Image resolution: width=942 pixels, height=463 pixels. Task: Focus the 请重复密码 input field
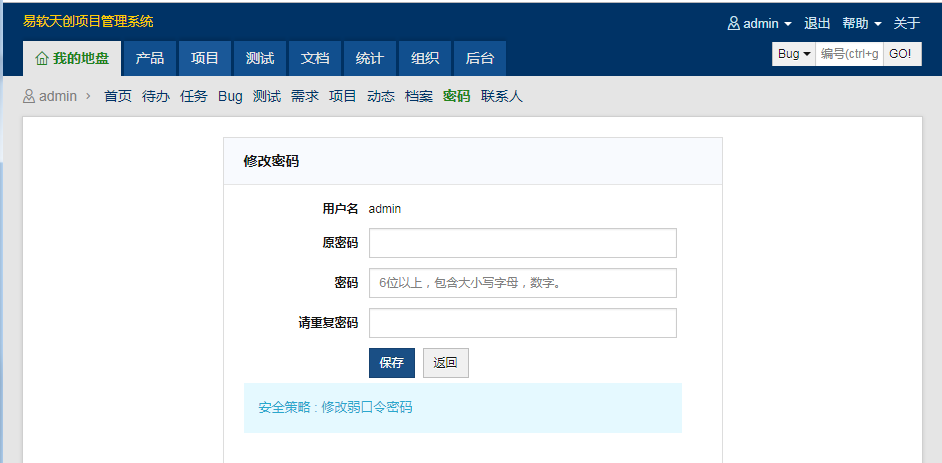[523, 323]
